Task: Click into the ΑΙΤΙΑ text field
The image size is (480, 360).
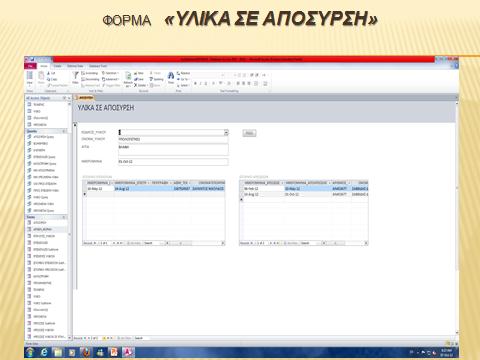Action: click(x=173, y=150)
